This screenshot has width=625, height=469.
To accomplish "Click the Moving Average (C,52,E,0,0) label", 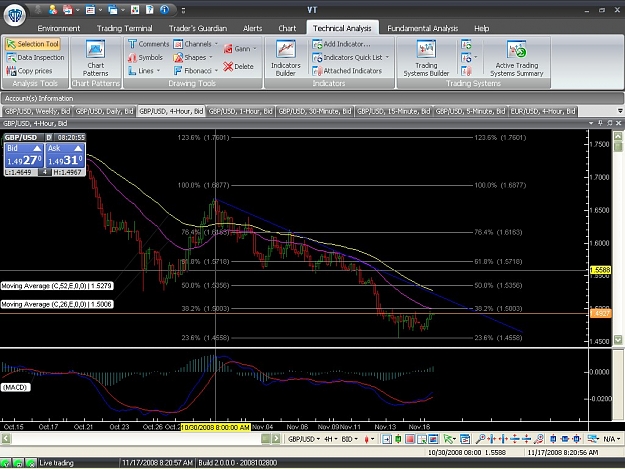I will (x=57, y=286).
